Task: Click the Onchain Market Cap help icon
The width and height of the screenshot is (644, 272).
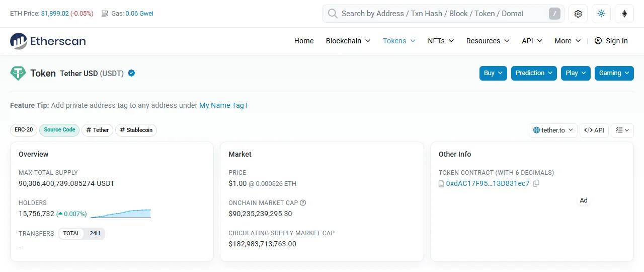Action: [x=303, y=203]
